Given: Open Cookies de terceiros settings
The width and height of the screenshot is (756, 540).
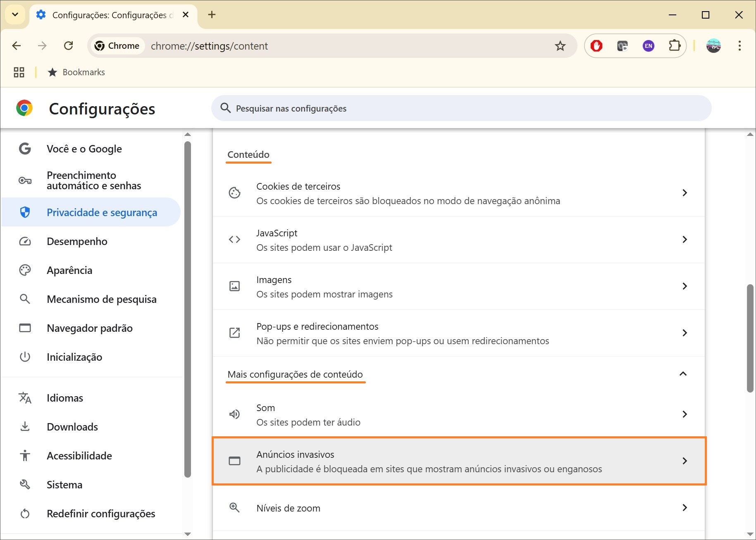Looking at the screenshot, I should (x=458, y=193).
